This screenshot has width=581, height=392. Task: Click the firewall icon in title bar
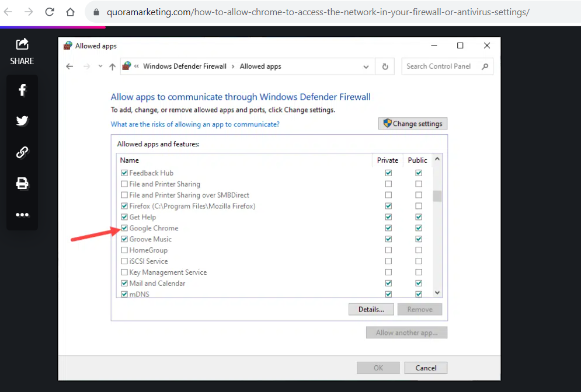tap(67, 45)
